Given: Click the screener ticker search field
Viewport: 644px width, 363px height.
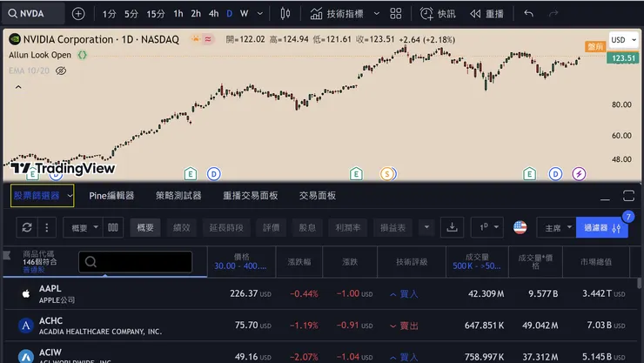Looking at the screenshot, I should tap(135, 261).
